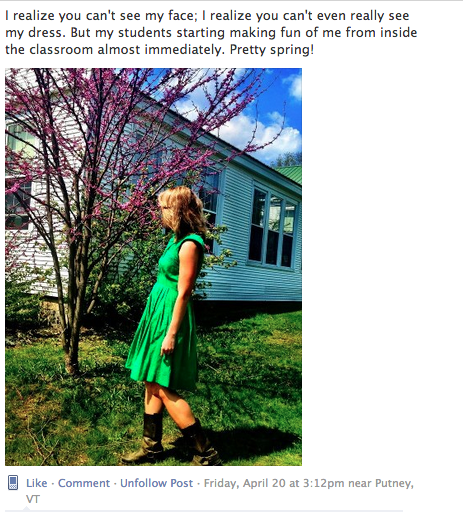
Task: Click the mobile phone upload icon
Action: [x=13, y=482]
